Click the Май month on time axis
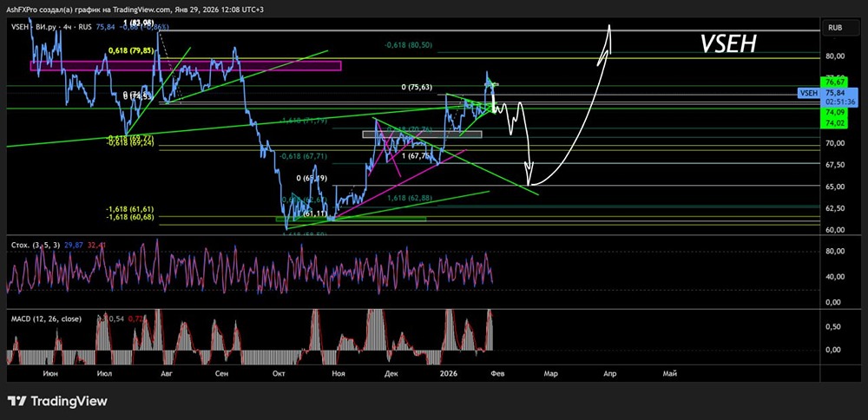This screenshot has height=420, width=868. click(x=668, y=373)
